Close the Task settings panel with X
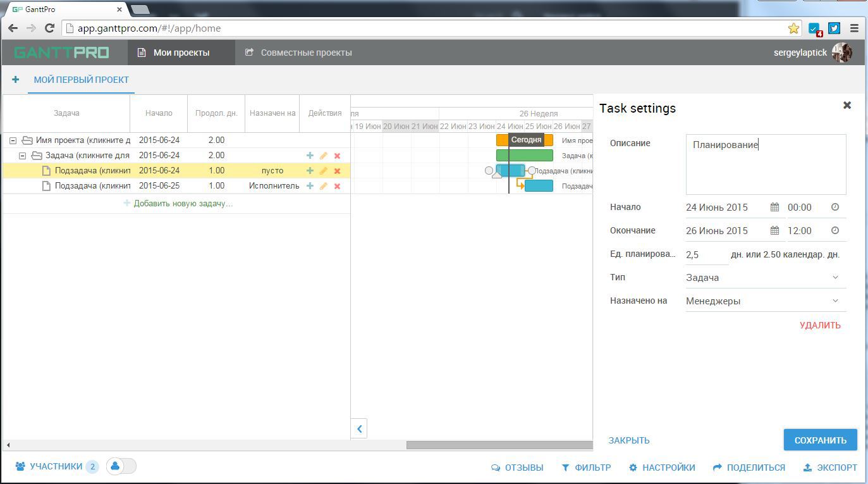 [x=847, y=105]
